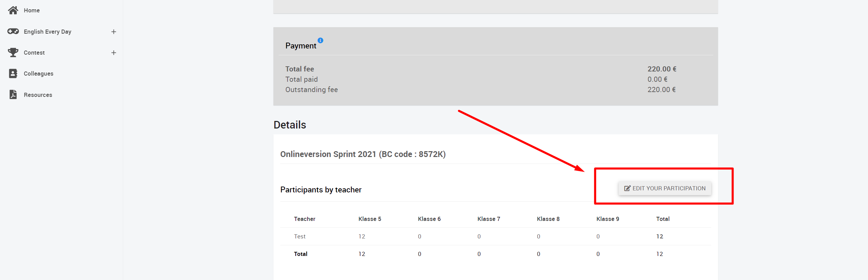The width and height of the screenshot is (868, 280).
Task: Click the Contest trophy icon
Action: [13, 53]
